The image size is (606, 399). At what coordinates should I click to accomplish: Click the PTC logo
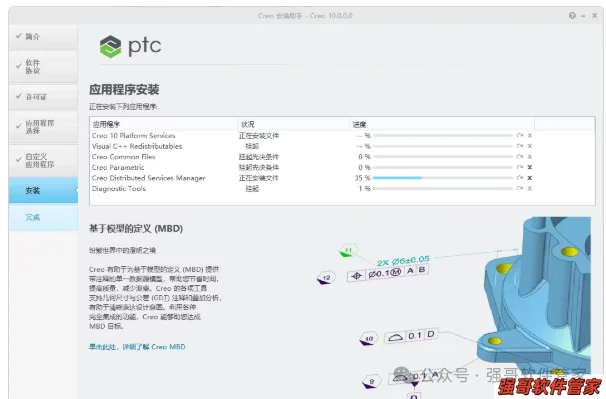coord(130,46)
